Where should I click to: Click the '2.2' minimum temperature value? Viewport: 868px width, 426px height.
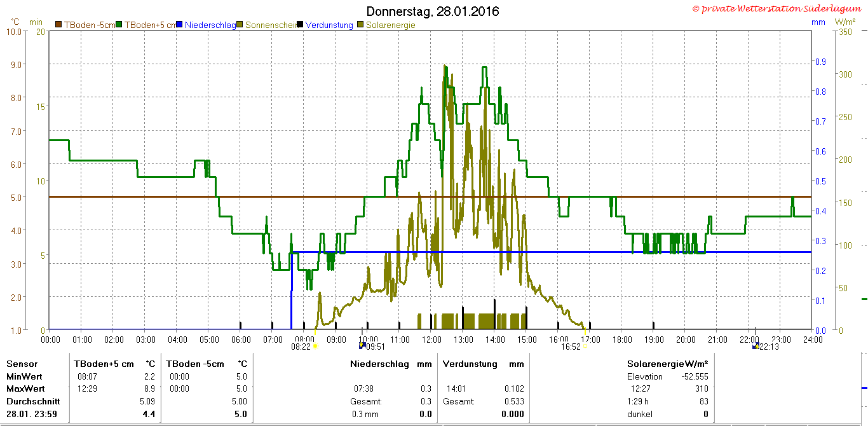[x=149, y=376]
